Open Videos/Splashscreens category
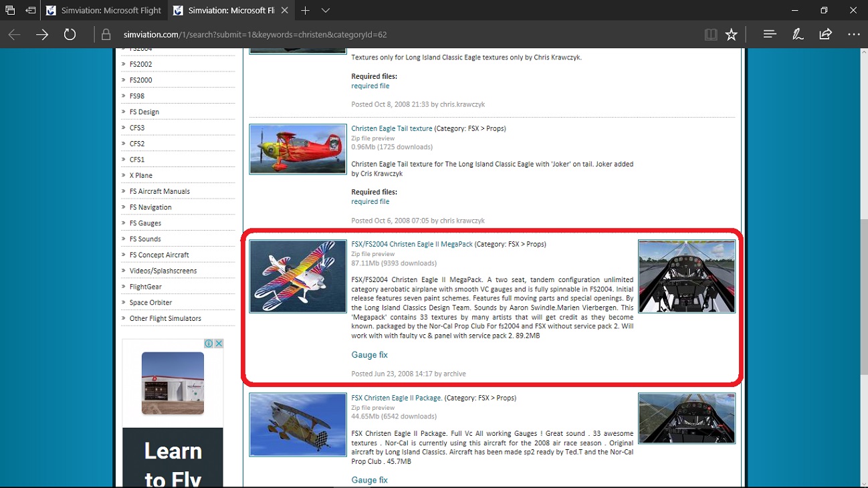The image size is (868, 488). point(162,271)
